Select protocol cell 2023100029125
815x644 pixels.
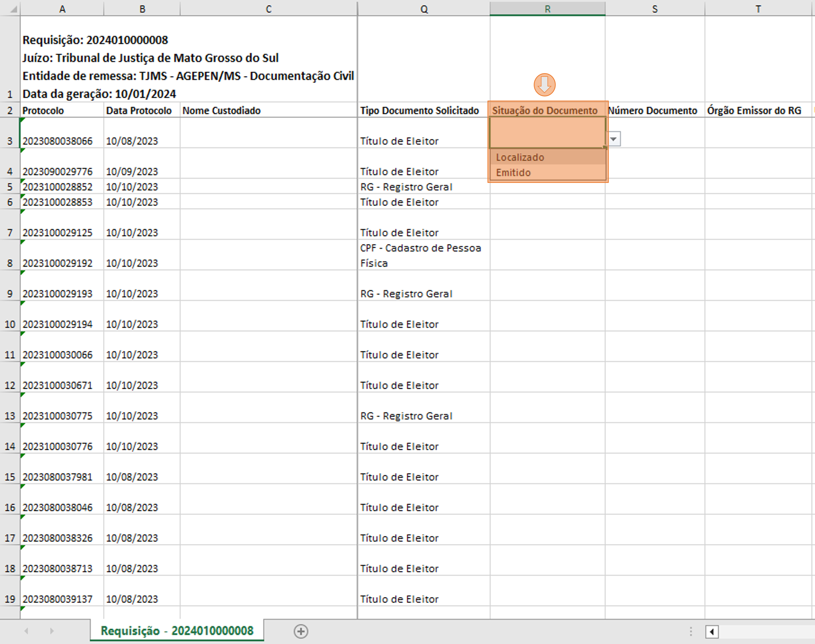[x=62, y=225]
